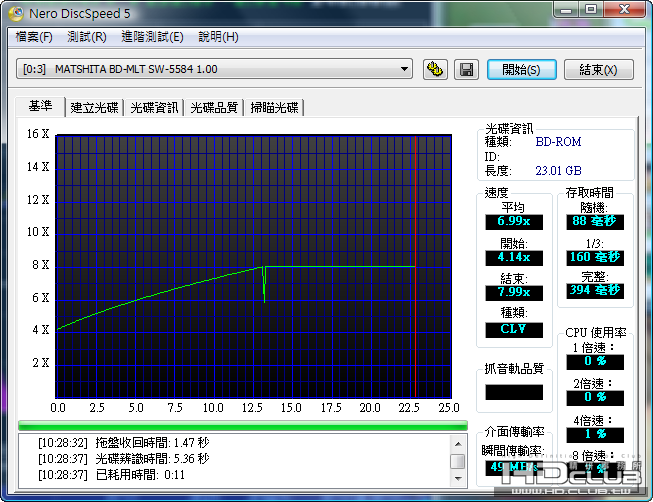Switch to the 光碟資訊 tab

point(154,107)
